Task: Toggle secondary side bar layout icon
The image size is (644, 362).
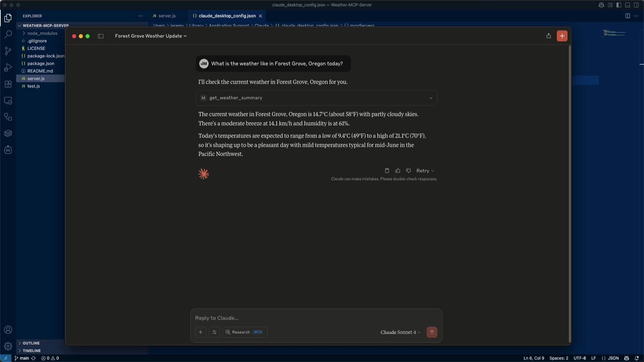Action: pos(636,5)
